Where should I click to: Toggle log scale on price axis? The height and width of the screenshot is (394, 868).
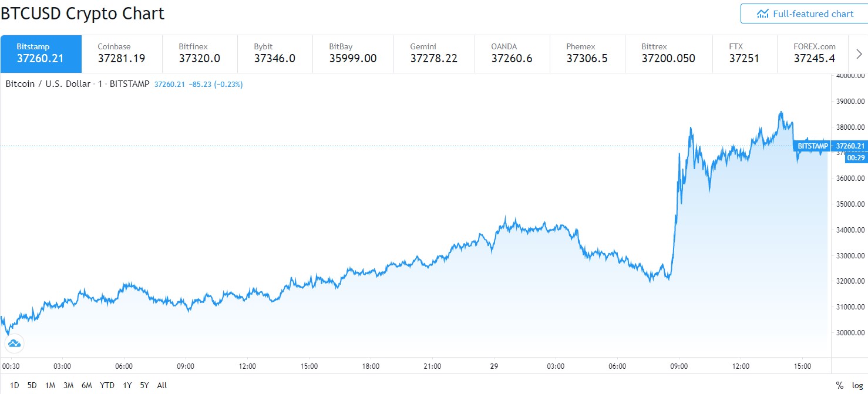(x=857, y=385)
